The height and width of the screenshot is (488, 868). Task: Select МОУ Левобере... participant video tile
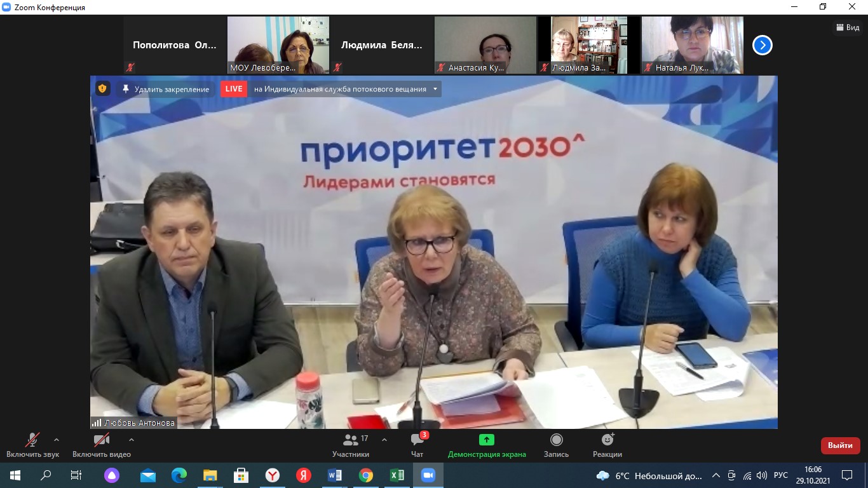(278, 45)
